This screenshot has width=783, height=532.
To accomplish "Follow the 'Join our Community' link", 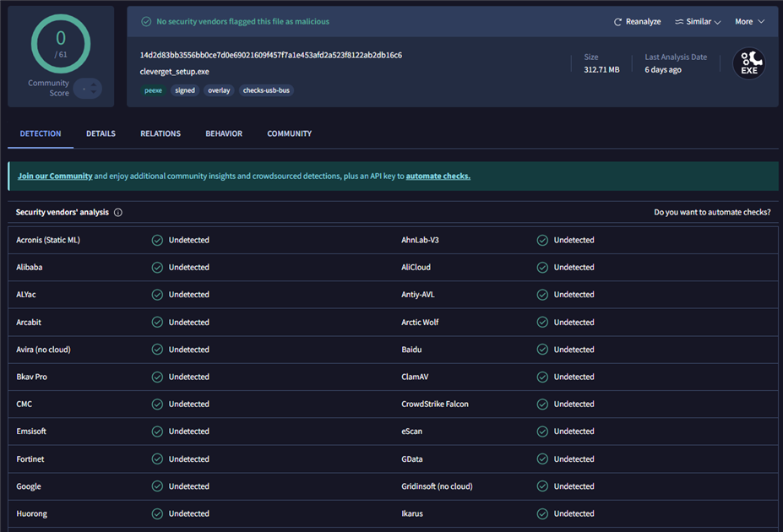I will pos(55,176).
